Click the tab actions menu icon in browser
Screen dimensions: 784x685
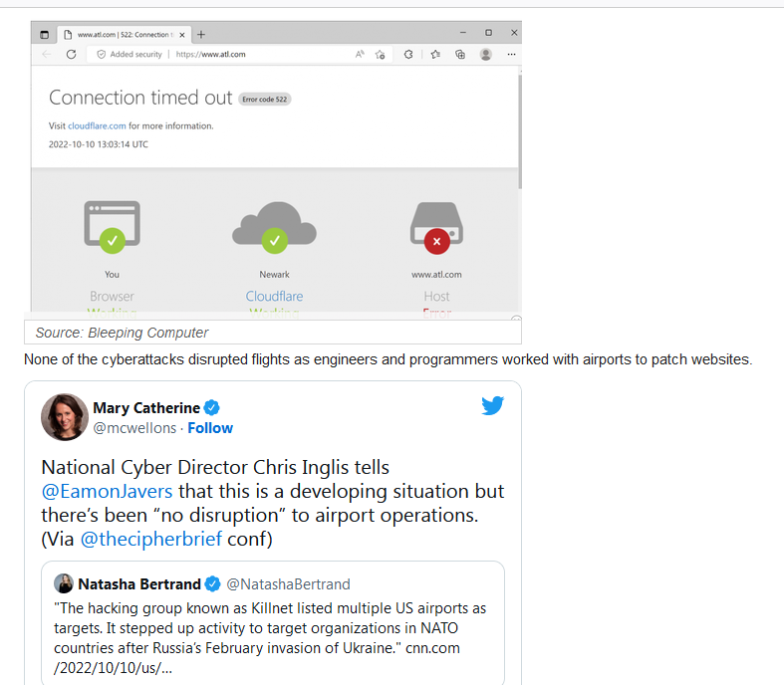45,35
